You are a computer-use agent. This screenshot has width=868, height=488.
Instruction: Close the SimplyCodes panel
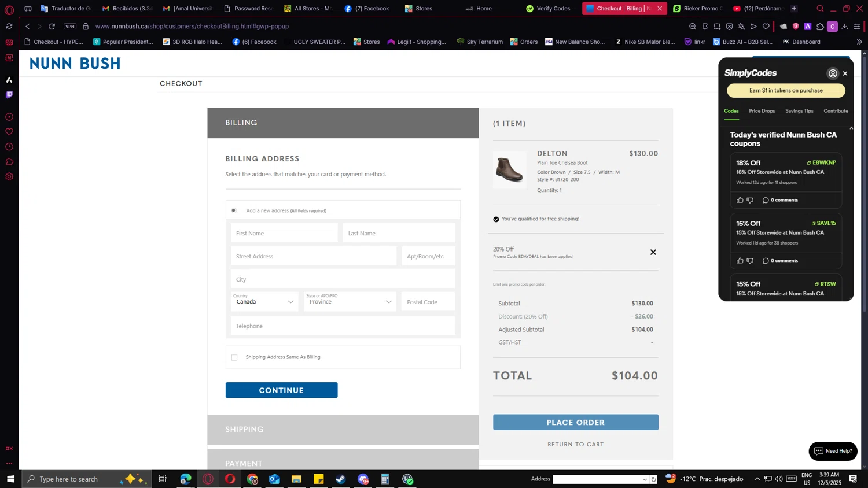coord(845,73)
